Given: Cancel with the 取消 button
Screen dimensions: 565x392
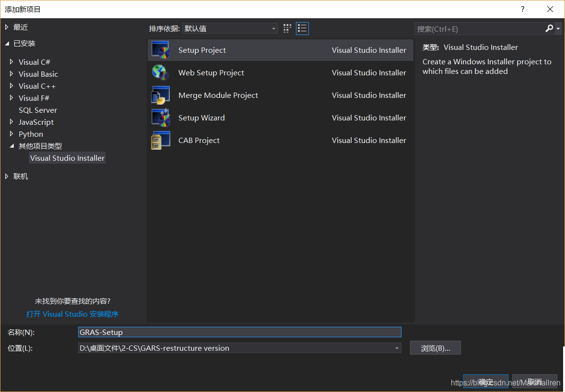Looking at the screenshot, I should tap(535, 381).
